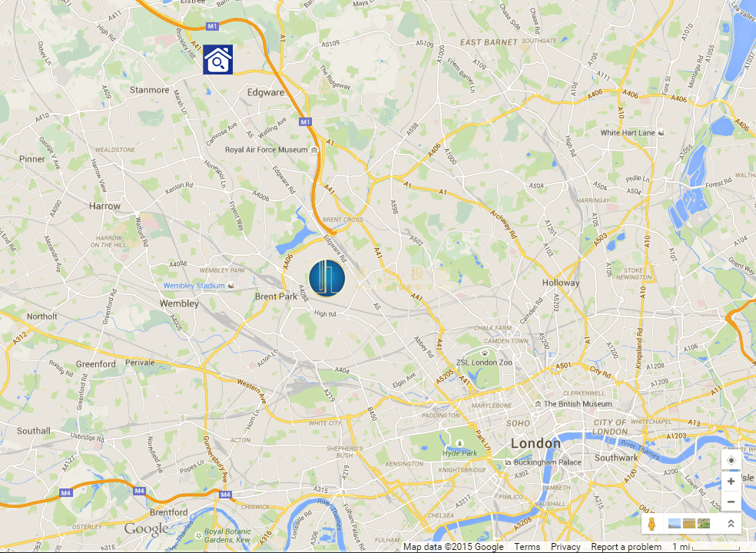This screenshot has width=756, height=553.
Task: Click the British Museum place label
Action: (578, 404)
